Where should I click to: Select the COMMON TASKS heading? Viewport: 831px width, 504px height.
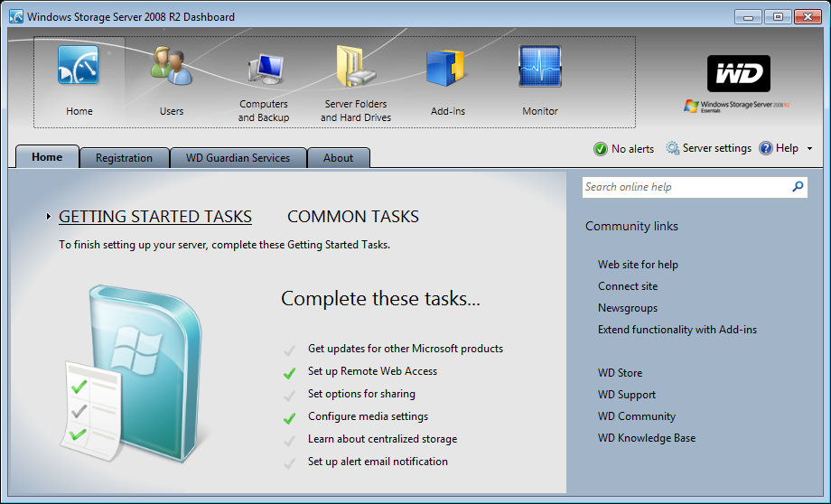pyautogui.click(x=353, y=217)
